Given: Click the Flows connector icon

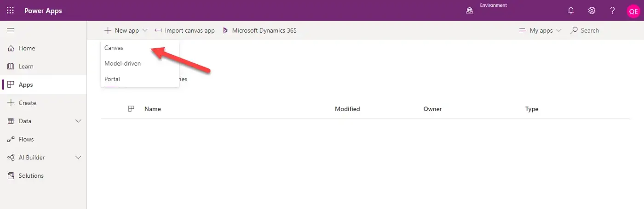Looking at the screenshot, I should click(11, 139).
